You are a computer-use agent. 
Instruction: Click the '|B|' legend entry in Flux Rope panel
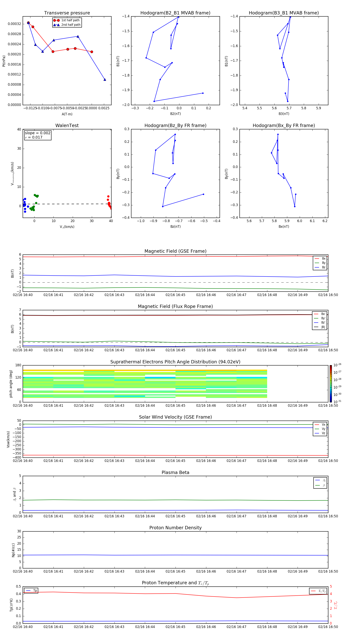pyautogui.click(x=320, y=327)
